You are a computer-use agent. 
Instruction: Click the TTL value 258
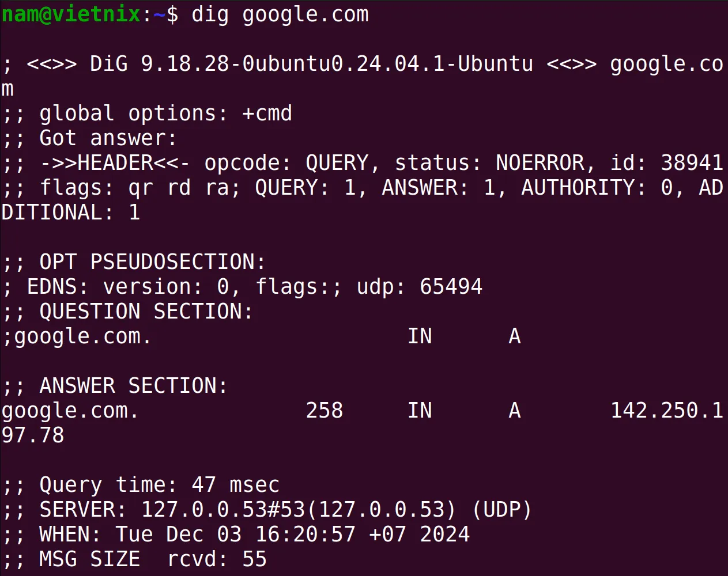tap(325, 411)
